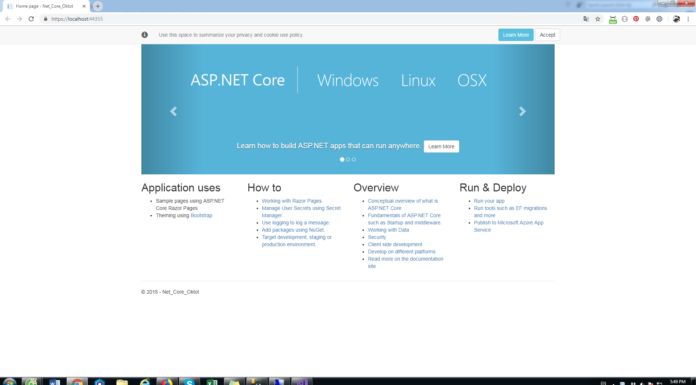
Task: Open 'Working with Razor Pages' link
Action: (292, 201)
